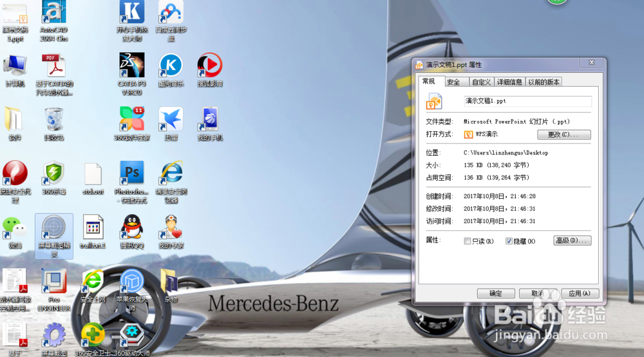Switch to the 自定义 tab

click(x=481, y=82)
